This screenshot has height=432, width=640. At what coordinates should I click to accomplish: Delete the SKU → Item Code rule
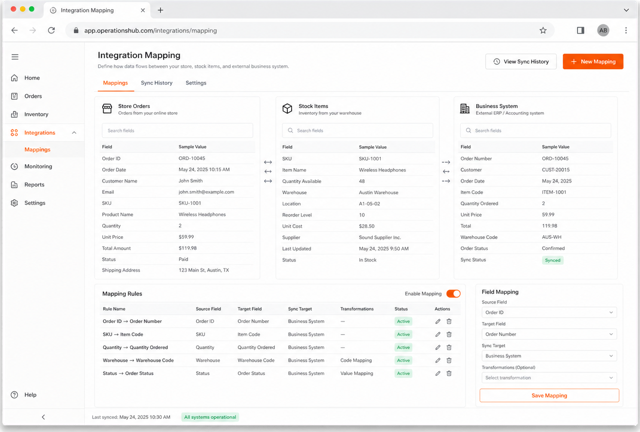(x=449, y=334)
